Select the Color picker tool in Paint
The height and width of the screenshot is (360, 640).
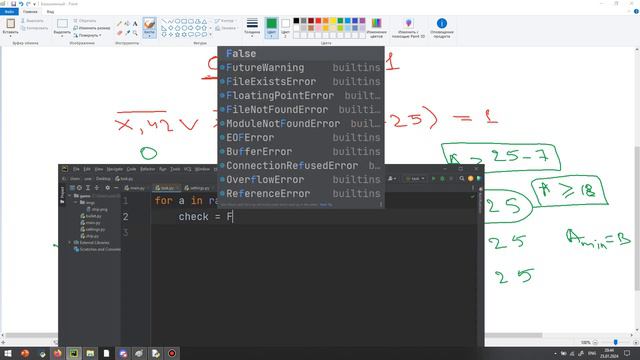[127, 33]
